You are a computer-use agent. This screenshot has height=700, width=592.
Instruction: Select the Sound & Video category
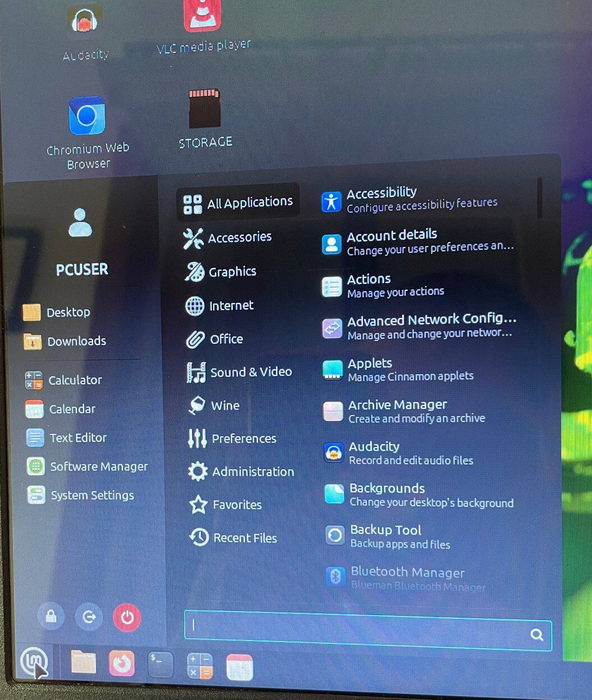(239, 372)
